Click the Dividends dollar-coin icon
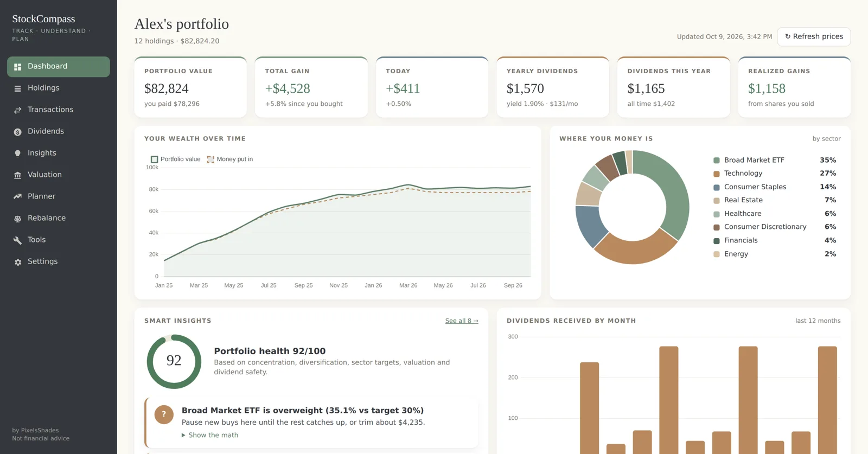The width and height of the screenshot is (868, 454). pyautogui.click(x=17, y=132)
